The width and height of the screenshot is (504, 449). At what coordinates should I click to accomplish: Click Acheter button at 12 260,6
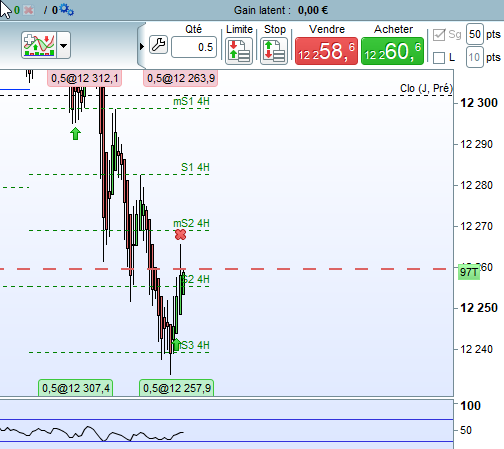click(x=392, y=51)
